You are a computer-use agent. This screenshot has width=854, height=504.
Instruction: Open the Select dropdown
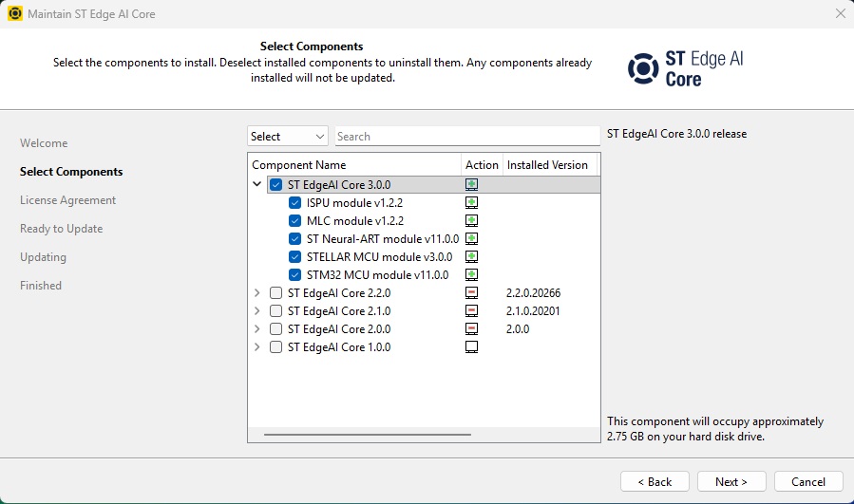point(288,136)
